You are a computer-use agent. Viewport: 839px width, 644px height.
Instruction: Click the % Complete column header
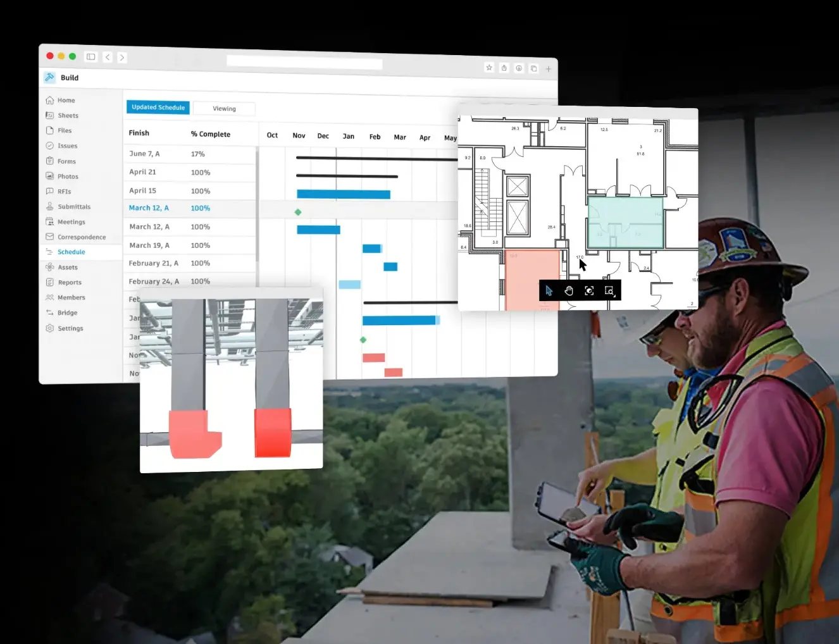click(211, 134)
